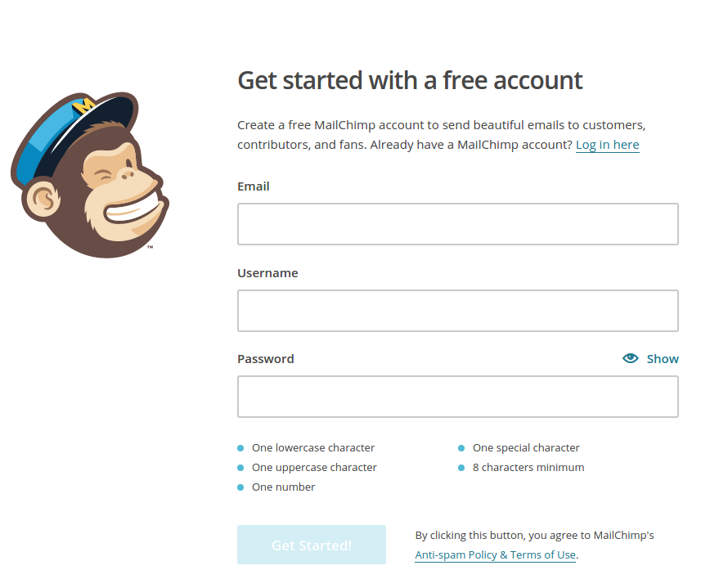The image size is (701, 588).
Task: Click the One number requirement
Action: (x=284, y=487)
